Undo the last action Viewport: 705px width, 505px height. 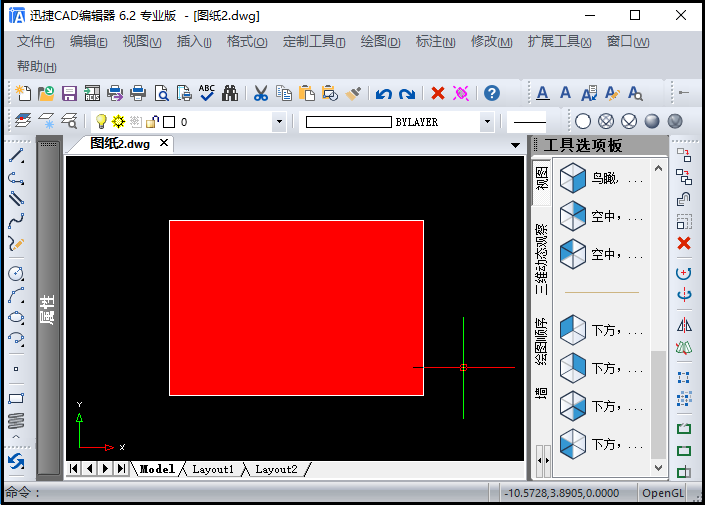pos(384,94)
